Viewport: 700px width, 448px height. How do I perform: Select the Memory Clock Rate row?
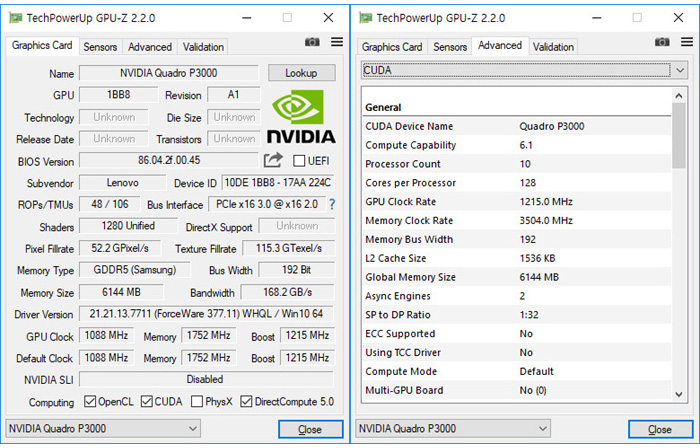(x=517, y=220)
